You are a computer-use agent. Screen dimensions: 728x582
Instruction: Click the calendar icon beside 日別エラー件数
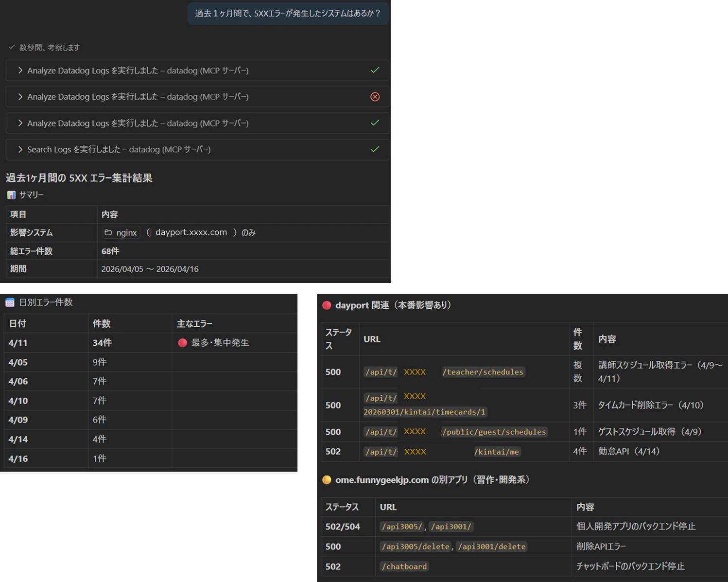(x=10, y=302)
